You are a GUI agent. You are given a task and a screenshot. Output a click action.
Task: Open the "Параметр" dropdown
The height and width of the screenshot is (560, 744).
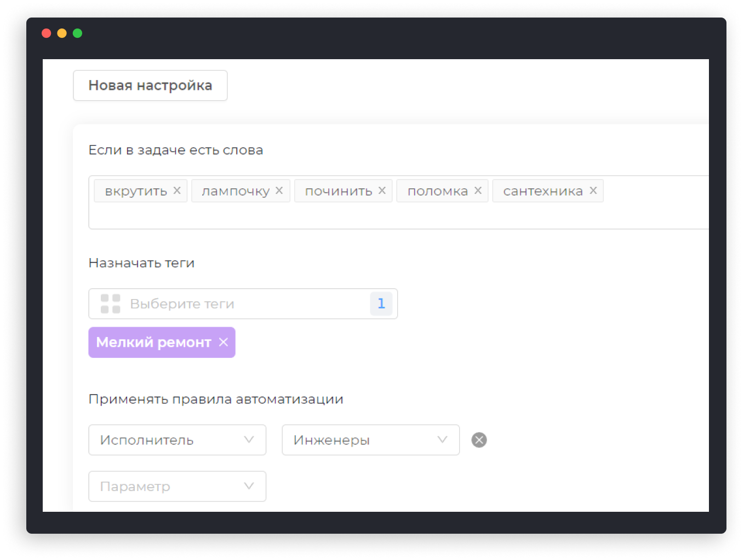(177, 487)
